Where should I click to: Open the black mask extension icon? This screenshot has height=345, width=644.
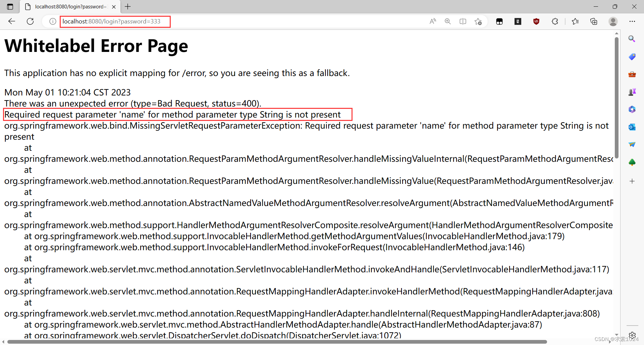point(499,21)
